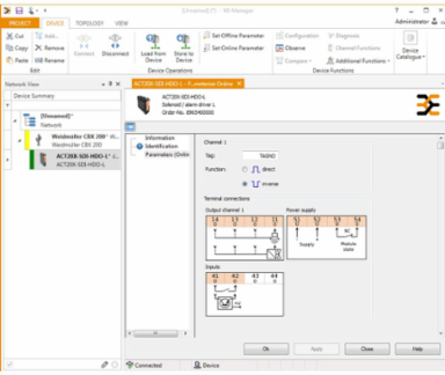The image size is (445, 375).
Task: Open Channel Functions
Action: [x=354, y=48]
